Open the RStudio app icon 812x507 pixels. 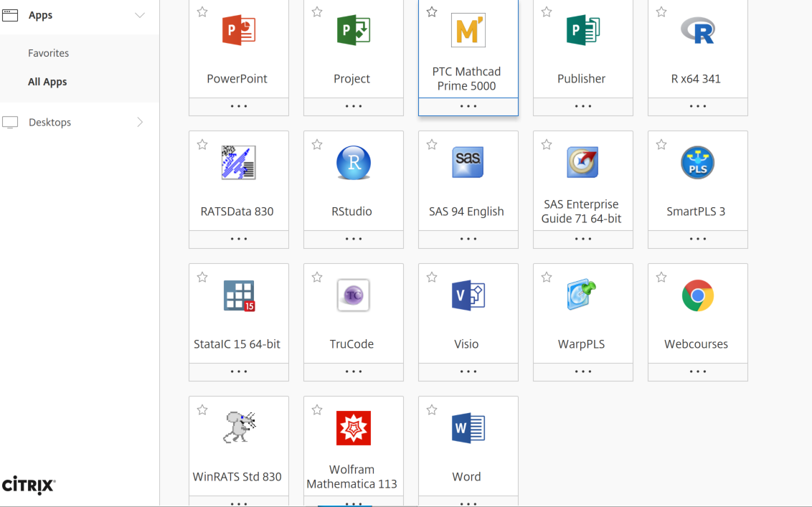click(354, 163)
